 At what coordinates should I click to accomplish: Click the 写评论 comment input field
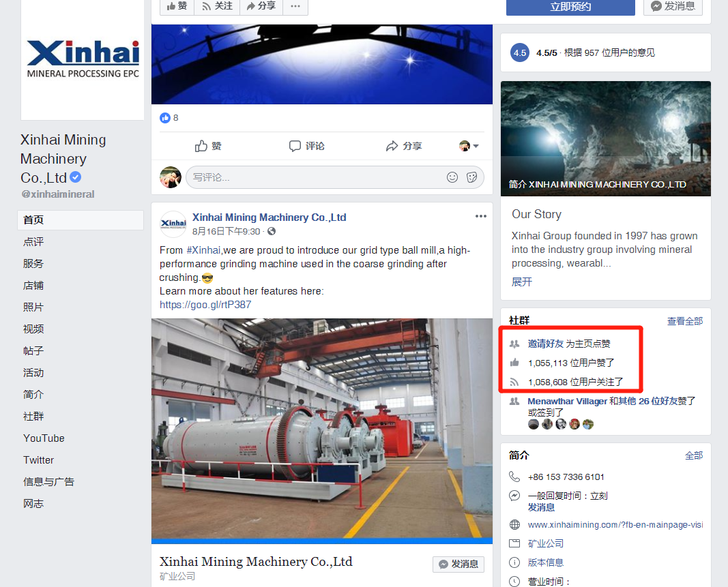pyautogui.click(x=334, y=177)
